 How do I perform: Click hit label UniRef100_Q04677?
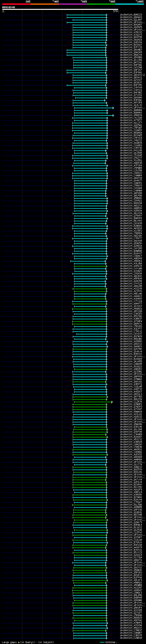click(131, 180)
